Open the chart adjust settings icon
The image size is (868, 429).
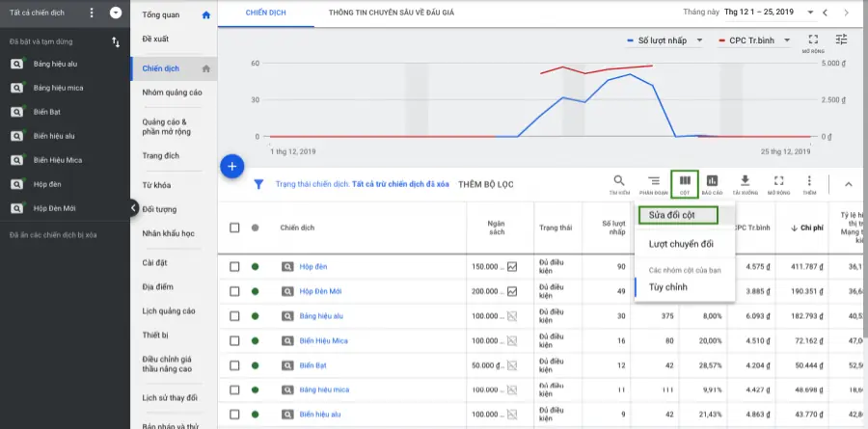tap(842, 40)
